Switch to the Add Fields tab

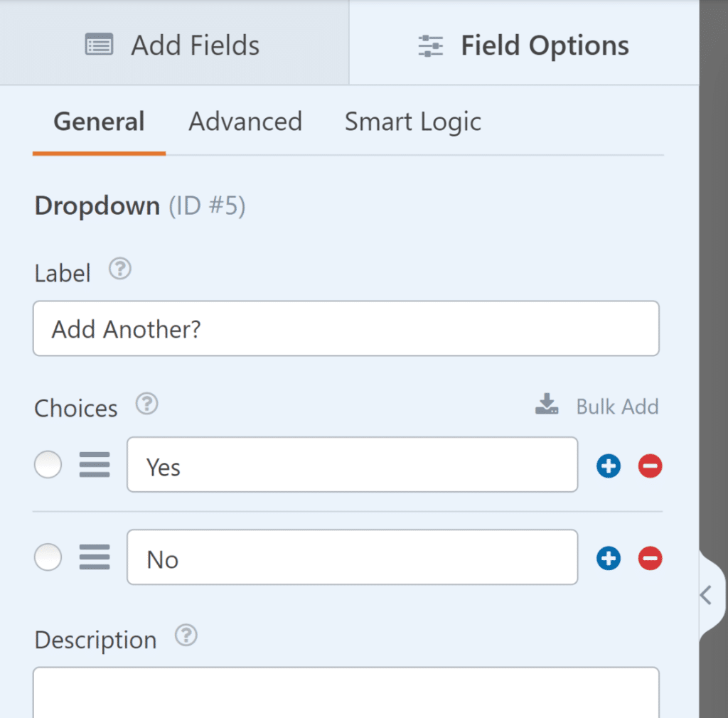pos(173,45)
